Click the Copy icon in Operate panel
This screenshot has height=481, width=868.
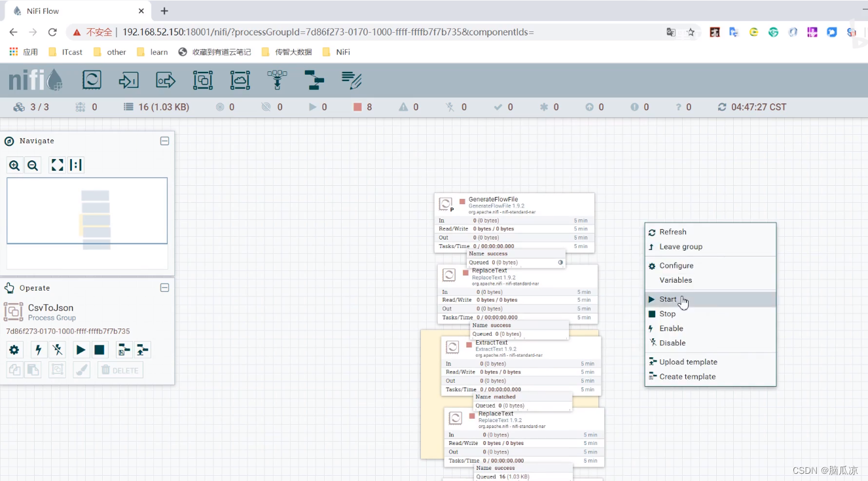(x=14, y=370)
